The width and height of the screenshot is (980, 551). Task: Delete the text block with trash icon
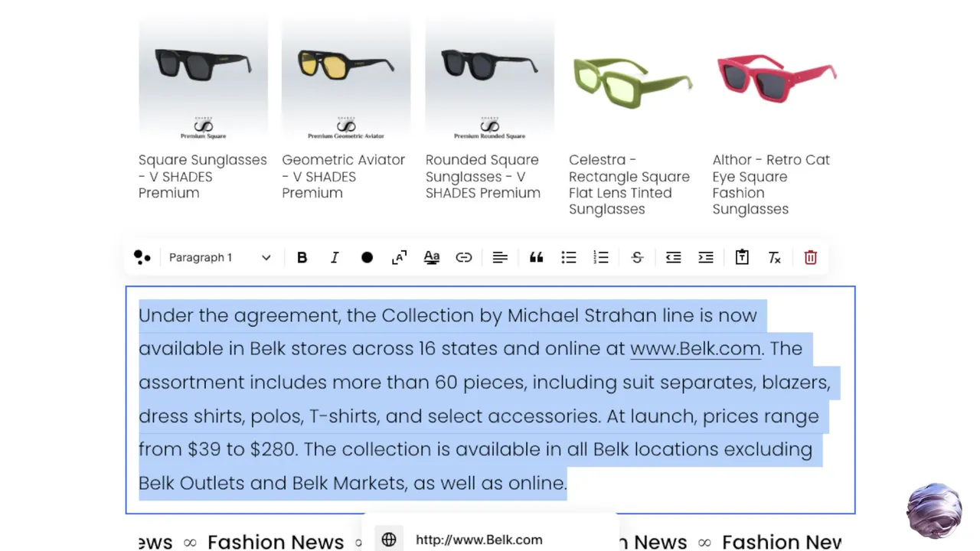point(811,258)
